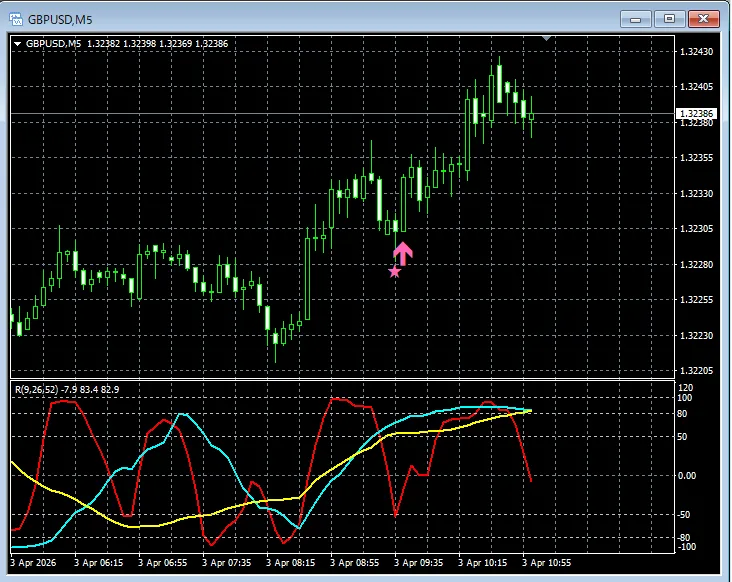Click the time label 3 Apr 10:55

(546, 563)
